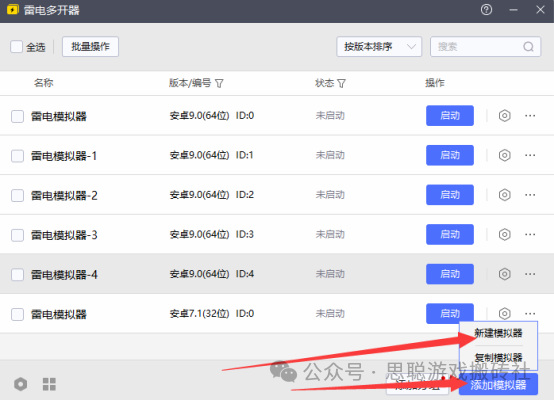554x401 pixels.
Task: Open settings for 雷电模拟器 ID:0 安卓9.0
Action: [x=505, y=116]
